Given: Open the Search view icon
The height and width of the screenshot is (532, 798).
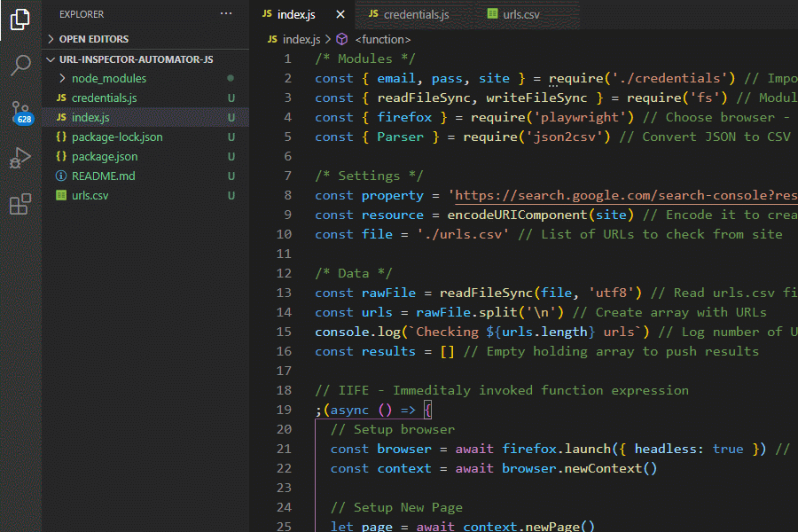Looking at the screenshot, I should pyautogui.click(x=20, y=66).
